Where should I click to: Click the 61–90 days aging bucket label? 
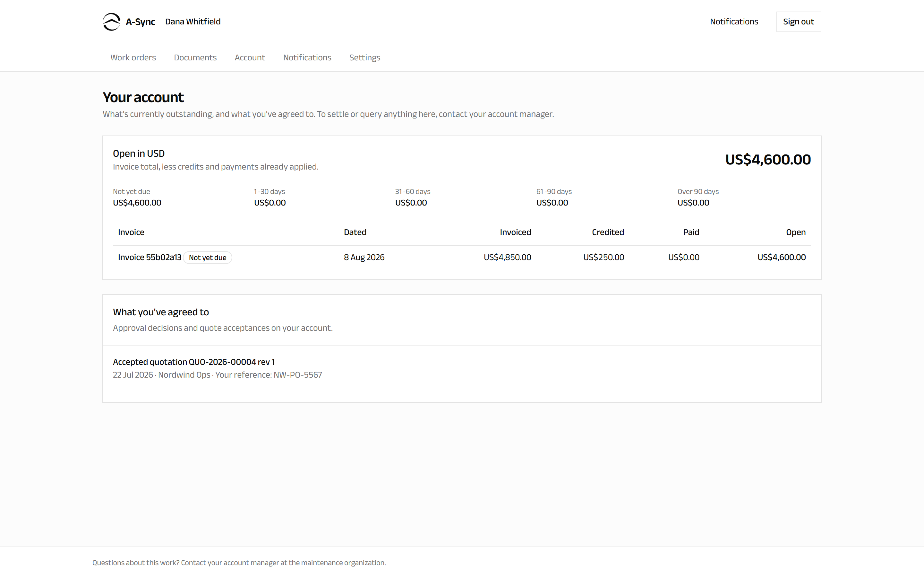(x=554, y=191)
